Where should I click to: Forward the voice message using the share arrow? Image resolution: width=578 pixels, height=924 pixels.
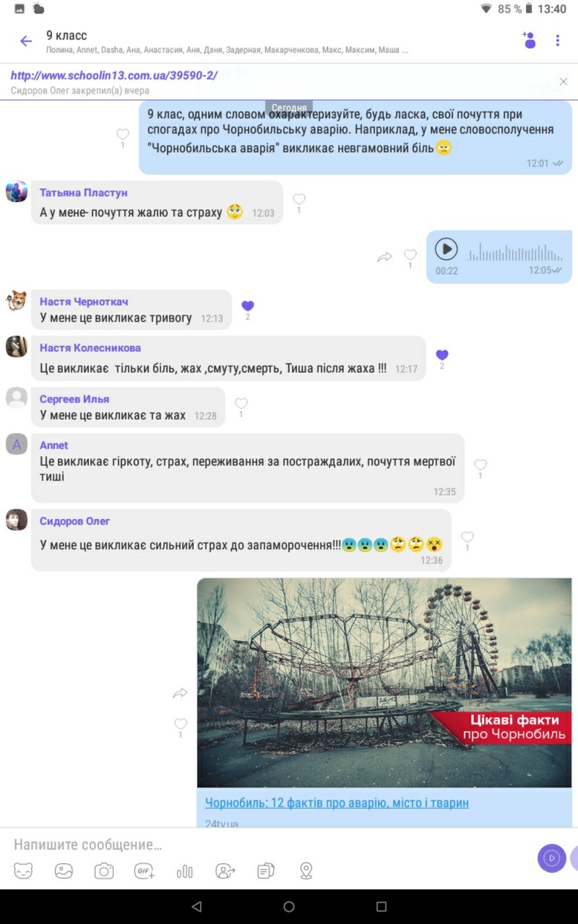click(385, 257)
